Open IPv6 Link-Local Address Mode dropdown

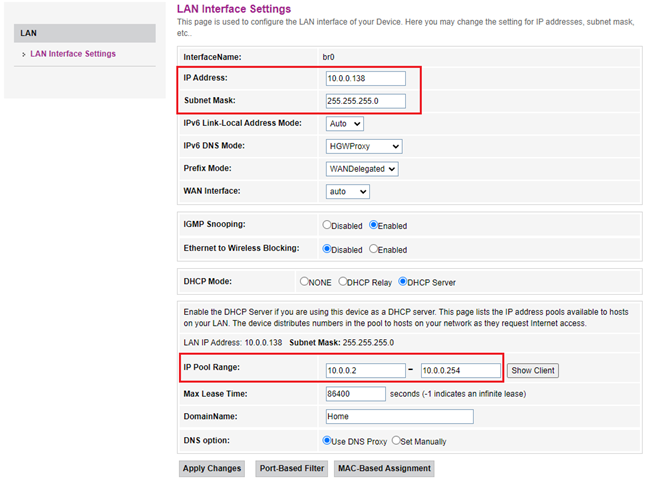(x=344, y=124)
